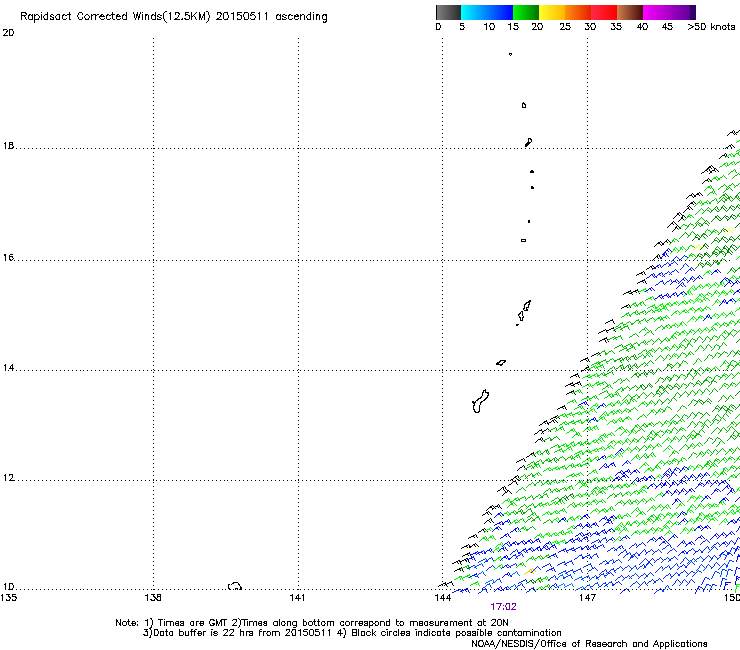The height and width of the screenshot is (650, 740).
Task: Click the yellow wind barb near 16.5N
Action: [730, 230]
